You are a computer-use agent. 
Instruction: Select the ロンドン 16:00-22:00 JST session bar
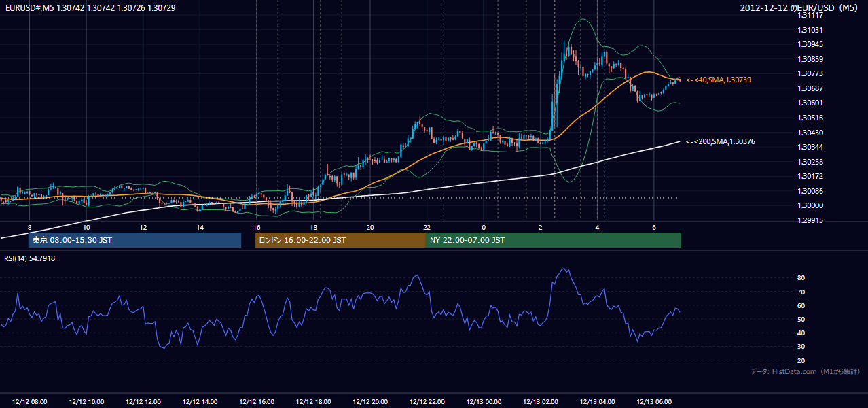[x=340, y=240]
